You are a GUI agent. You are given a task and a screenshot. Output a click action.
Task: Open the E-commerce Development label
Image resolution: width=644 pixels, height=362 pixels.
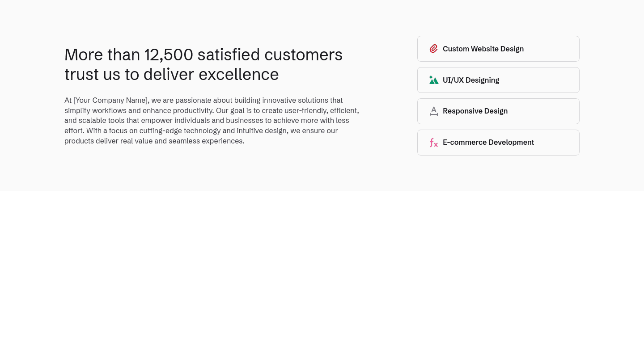point(488,143)
